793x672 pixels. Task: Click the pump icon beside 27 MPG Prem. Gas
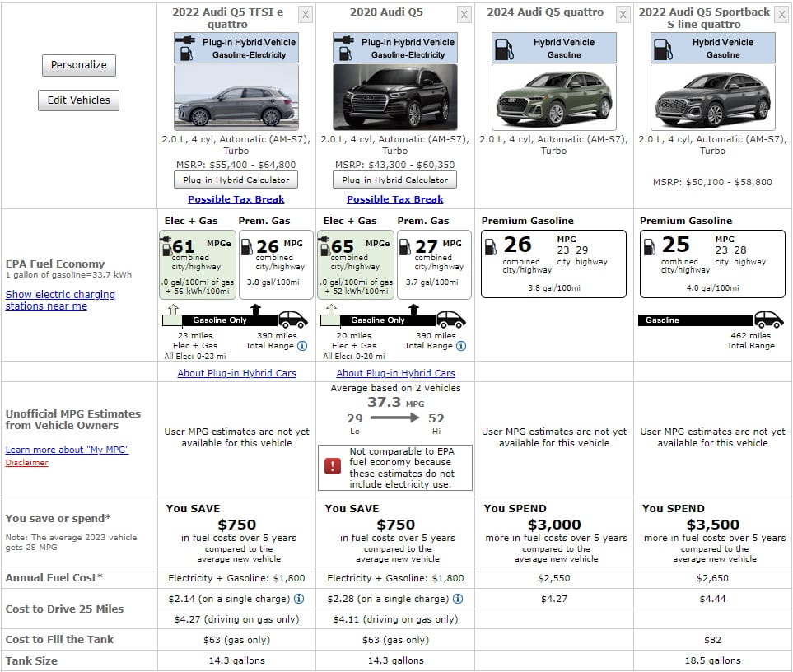point(406,247)
